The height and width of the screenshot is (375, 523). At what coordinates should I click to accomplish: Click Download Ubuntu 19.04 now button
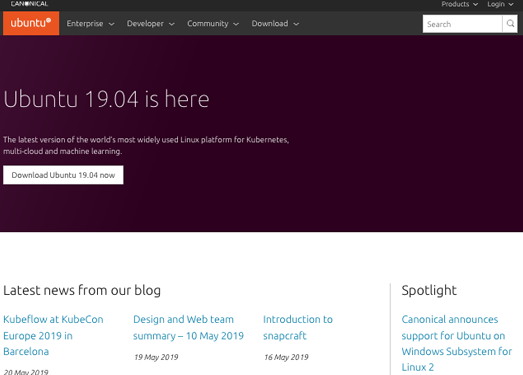[x=63, y=175]
